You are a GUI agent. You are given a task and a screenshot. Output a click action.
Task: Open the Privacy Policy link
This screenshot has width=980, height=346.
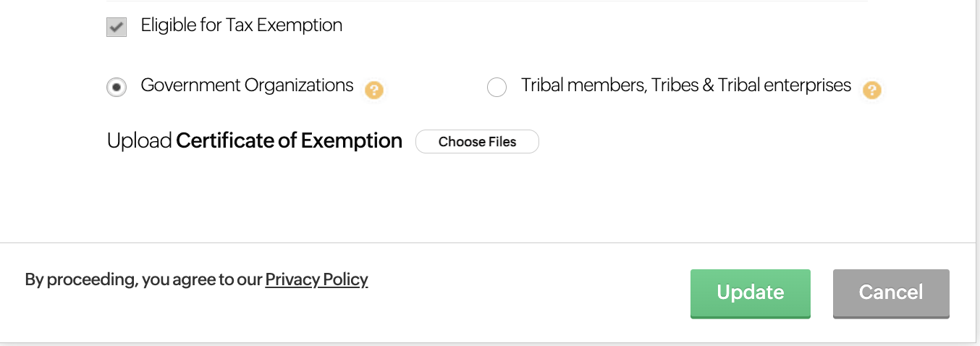click(x=316, y=279)
